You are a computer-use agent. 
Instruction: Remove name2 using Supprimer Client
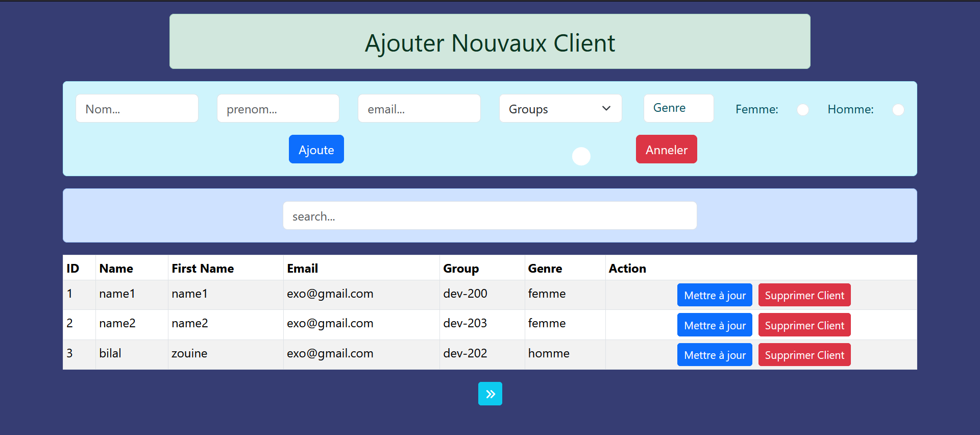(804, 325)
